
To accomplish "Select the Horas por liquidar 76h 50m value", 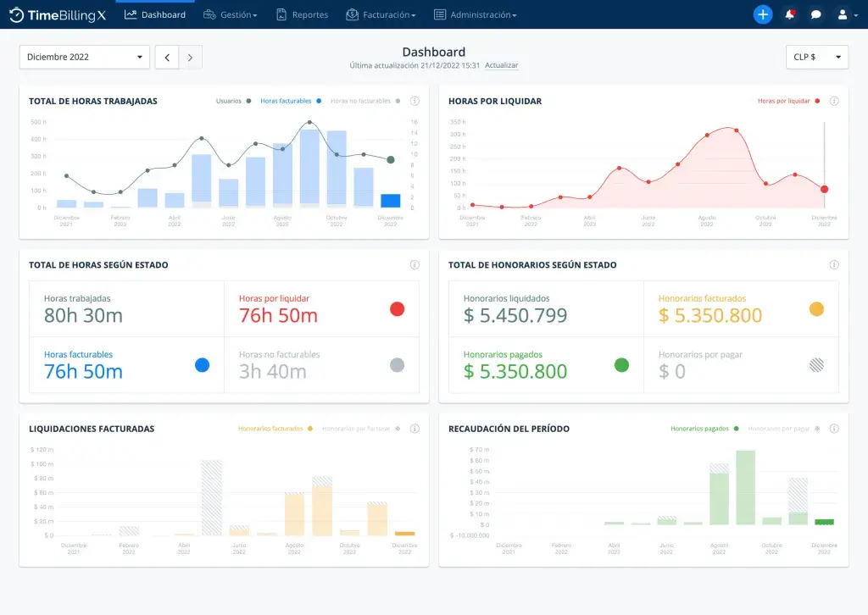I will [278, 316].
